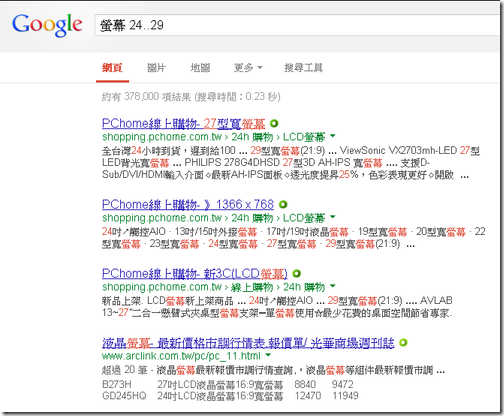Click the GD245HQ table cell
Screen dimensions: 504x416
[x=124, y=396]
